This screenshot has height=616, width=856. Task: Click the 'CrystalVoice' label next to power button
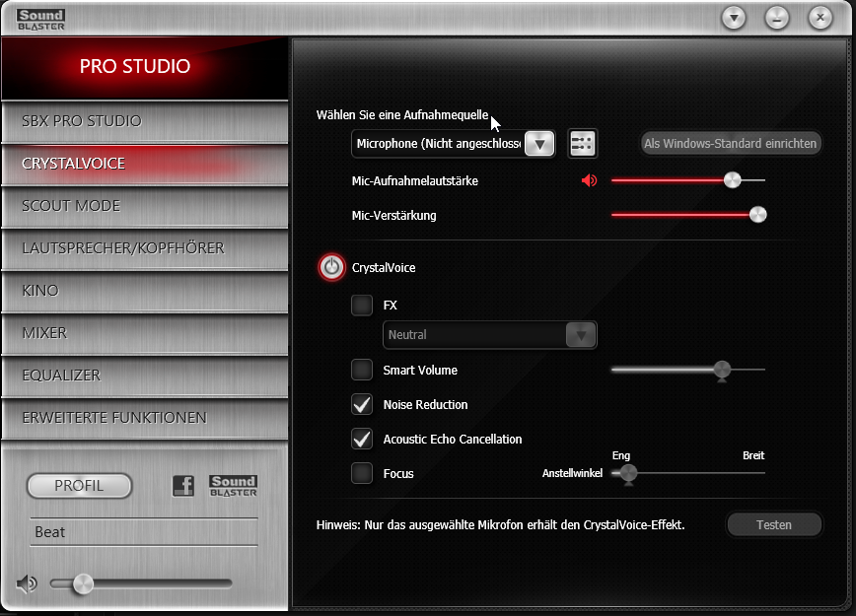point(384,268)
